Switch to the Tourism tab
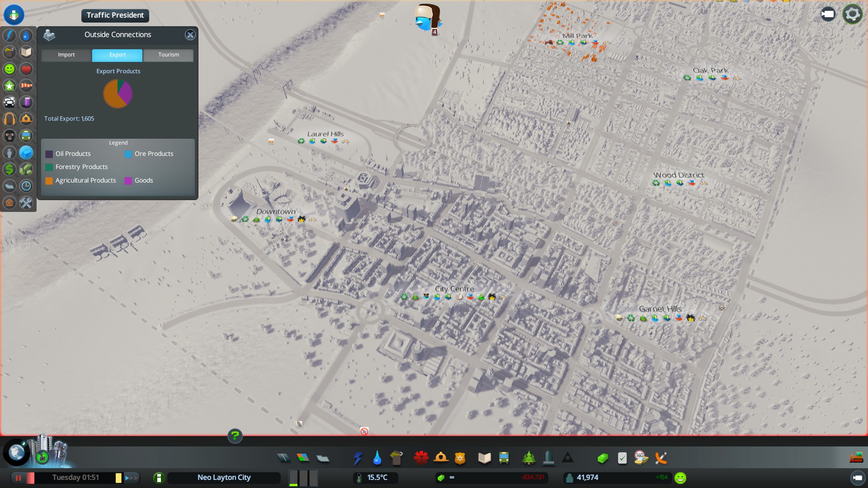The image size is (868, 488). click(168, 55)
